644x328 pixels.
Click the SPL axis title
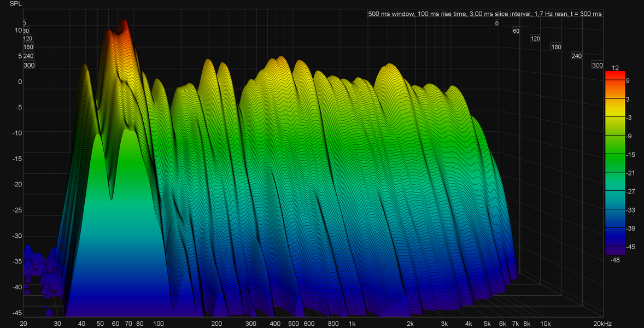click(15, 3)
